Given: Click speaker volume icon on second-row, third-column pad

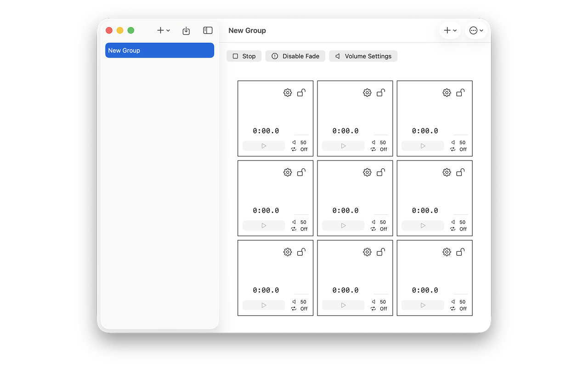Looking at the screenshot, I should [x=453, y=222].
